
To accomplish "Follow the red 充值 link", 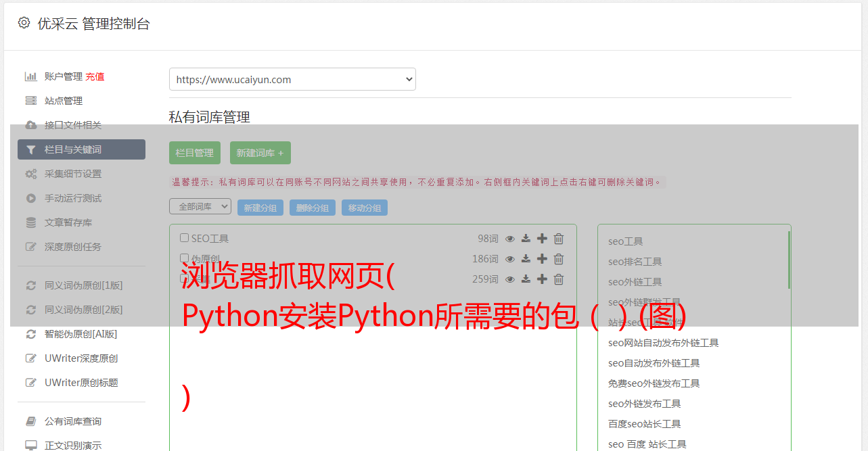I will (x=95, y=76).
